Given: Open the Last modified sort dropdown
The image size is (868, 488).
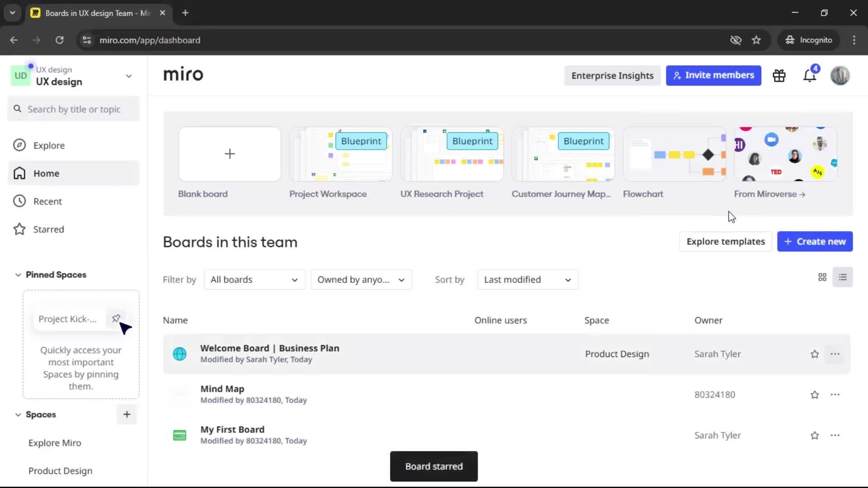Looking at the screenshot, I should click(528, 280).
